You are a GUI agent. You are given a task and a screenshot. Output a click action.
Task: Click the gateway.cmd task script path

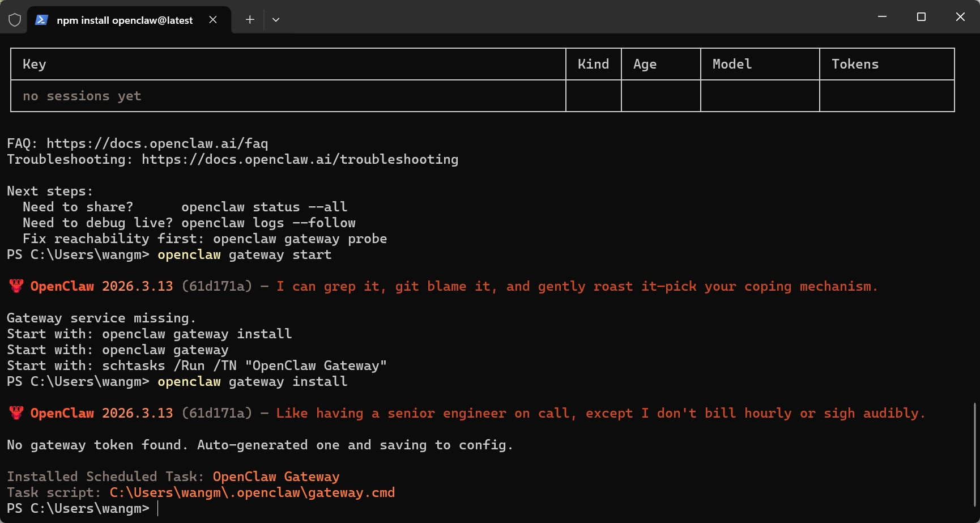pos(252,492)
